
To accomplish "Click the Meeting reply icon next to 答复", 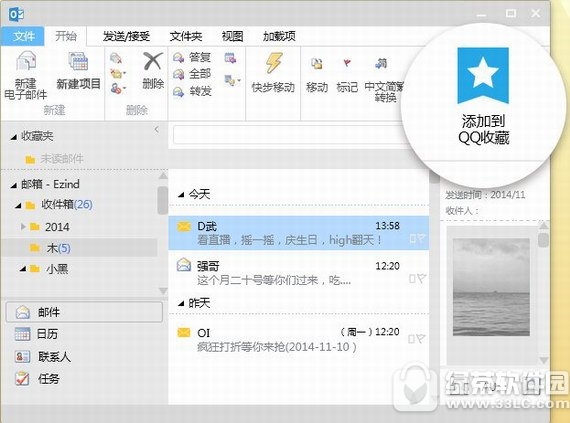I will click(x=230, y=58).
